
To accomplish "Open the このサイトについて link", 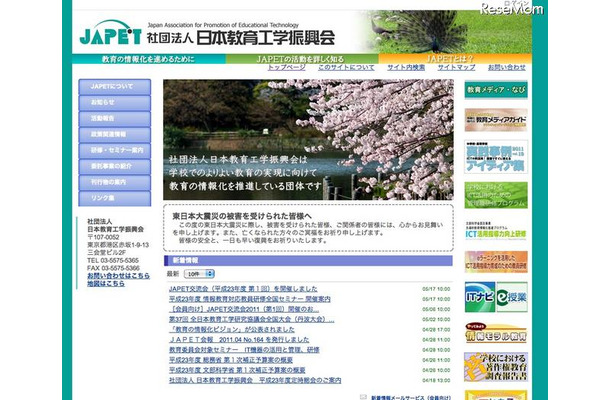I will click(346, 67).
